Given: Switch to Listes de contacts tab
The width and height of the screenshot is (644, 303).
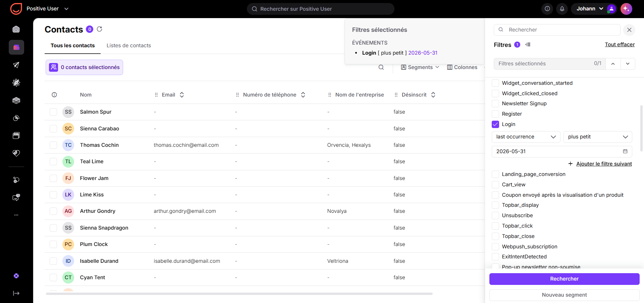Looking at the screenshot, I should pyautogui.click(x=129, y=46).
